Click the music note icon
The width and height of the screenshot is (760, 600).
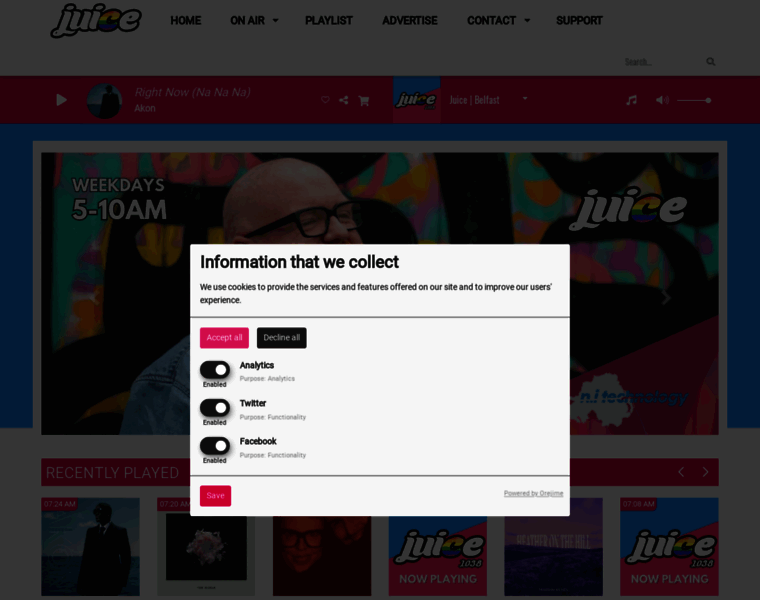point(631,100)
